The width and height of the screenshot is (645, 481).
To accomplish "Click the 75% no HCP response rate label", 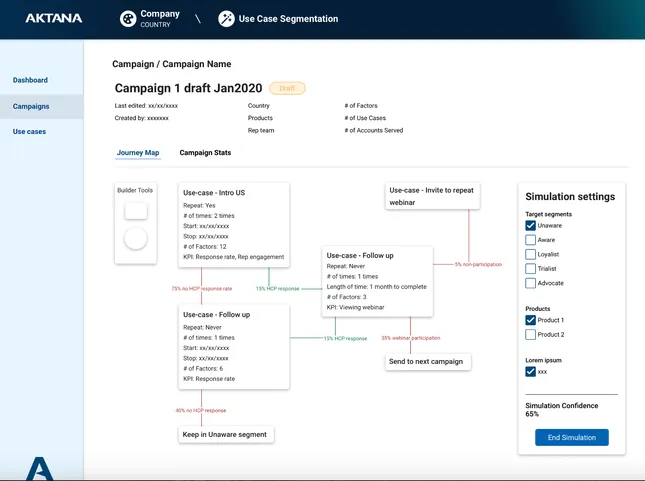I will click(202, 289).
